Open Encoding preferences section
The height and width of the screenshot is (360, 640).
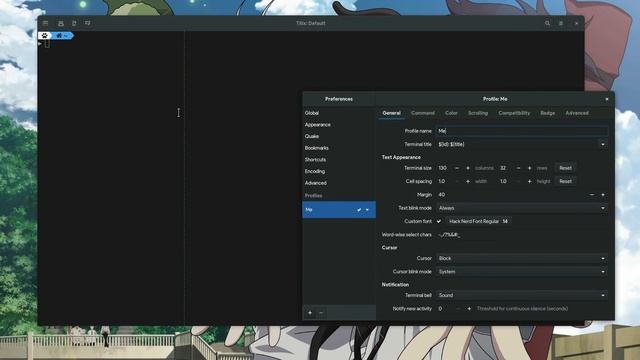point(339,171)
